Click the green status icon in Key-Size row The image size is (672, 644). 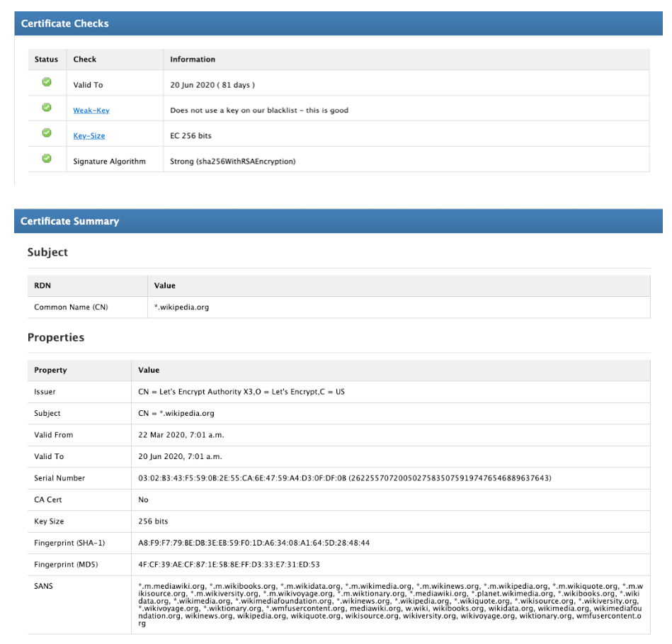pyautogui.click(x=47, y=133)
